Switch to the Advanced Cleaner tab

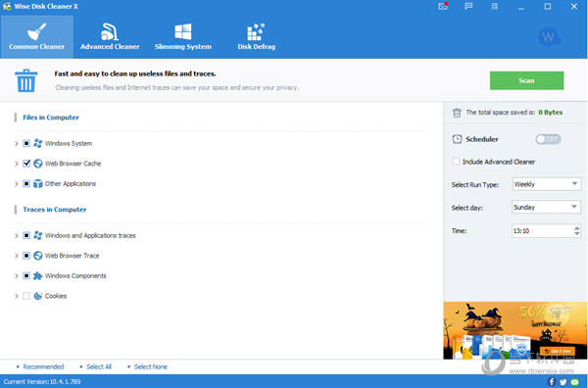pyautogui.click(x=110, y=36)
